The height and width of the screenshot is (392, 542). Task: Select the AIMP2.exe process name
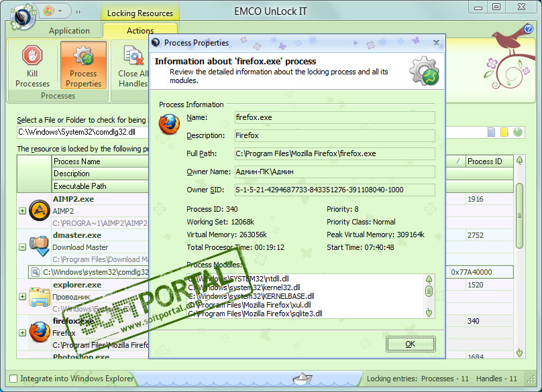[73, 199]
